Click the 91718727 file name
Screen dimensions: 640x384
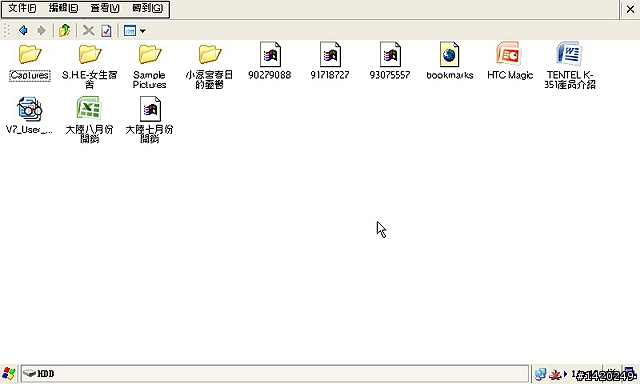tap(330, 75)
